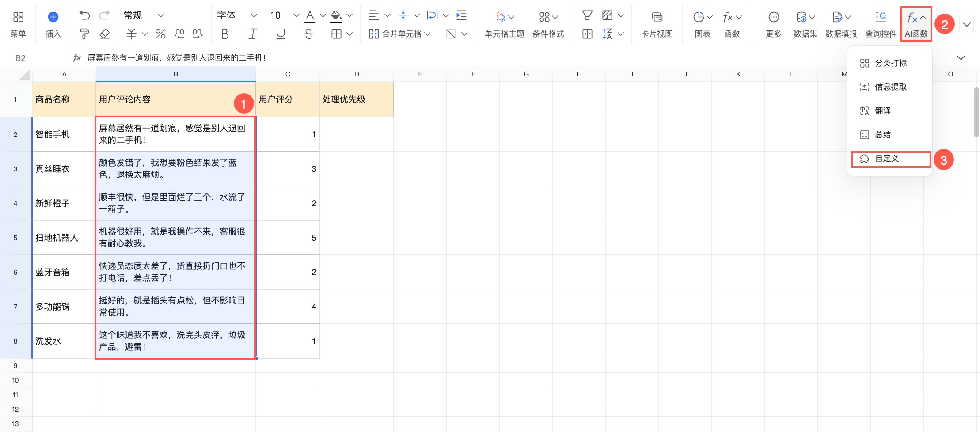Expand the toolbar with the far-right chevron
Viewport: 980px width, 432px height.
point(967,24)
